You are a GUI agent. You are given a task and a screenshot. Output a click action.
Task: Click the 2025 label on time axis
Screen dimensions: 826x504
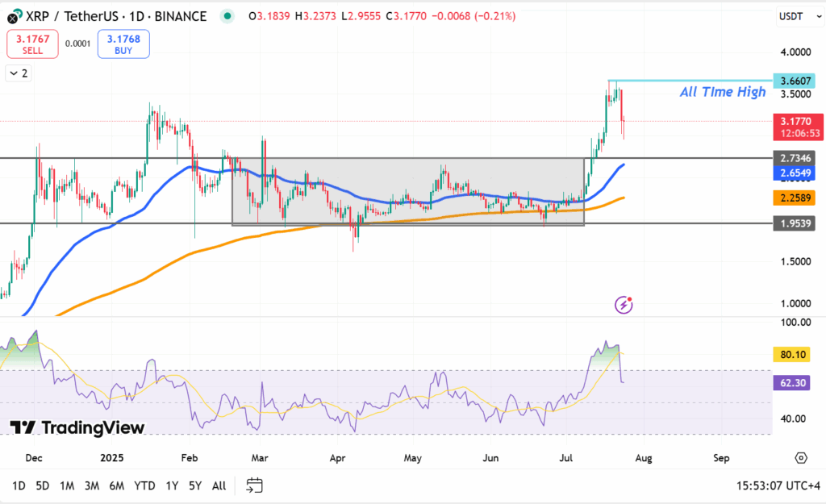tap(111, 458)
